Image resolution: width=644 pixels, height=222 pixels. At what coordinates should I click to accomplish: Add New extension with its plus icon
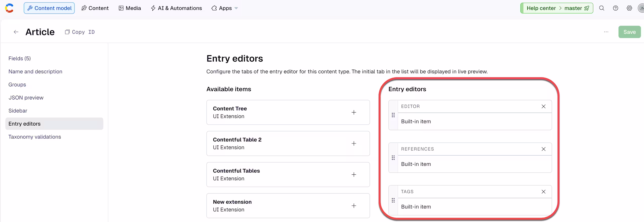[x=354, y=206]
